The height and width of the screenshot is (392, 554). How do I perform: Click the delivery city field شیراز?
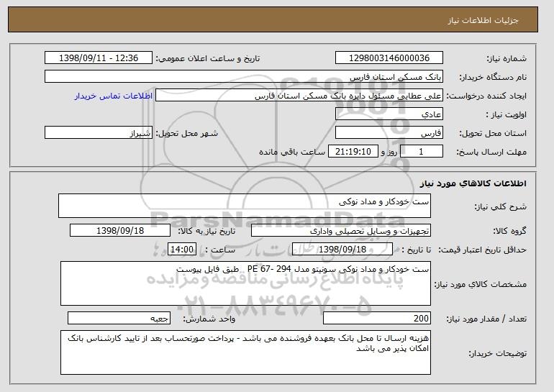click(99, 133)
